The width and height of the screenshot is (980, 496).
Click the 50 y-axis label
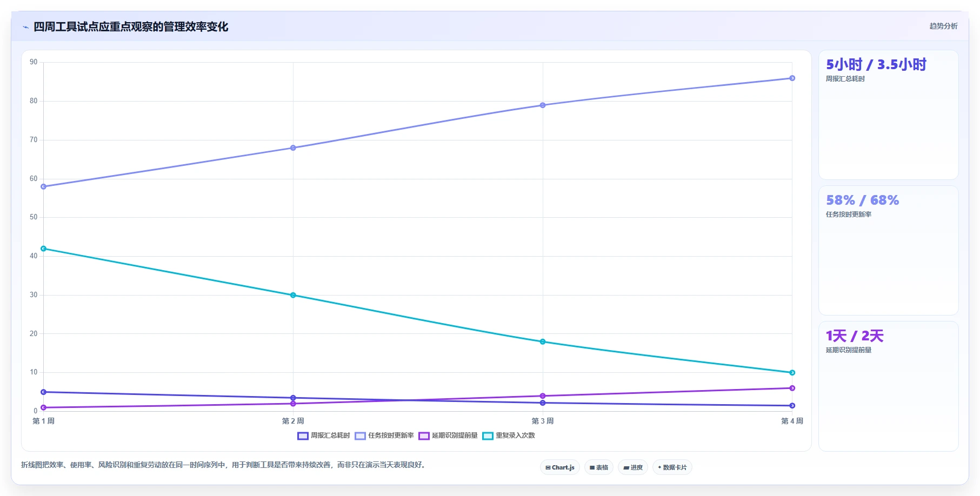[x=34, y=217]
